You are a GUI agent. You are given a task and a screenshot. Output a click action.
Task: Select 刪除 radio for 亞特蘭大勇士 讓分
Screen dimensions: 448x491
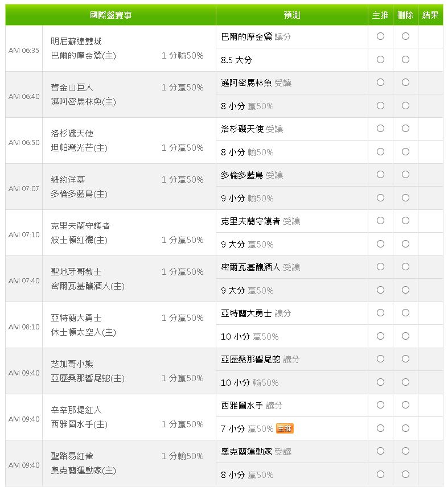tap(405, 313)
